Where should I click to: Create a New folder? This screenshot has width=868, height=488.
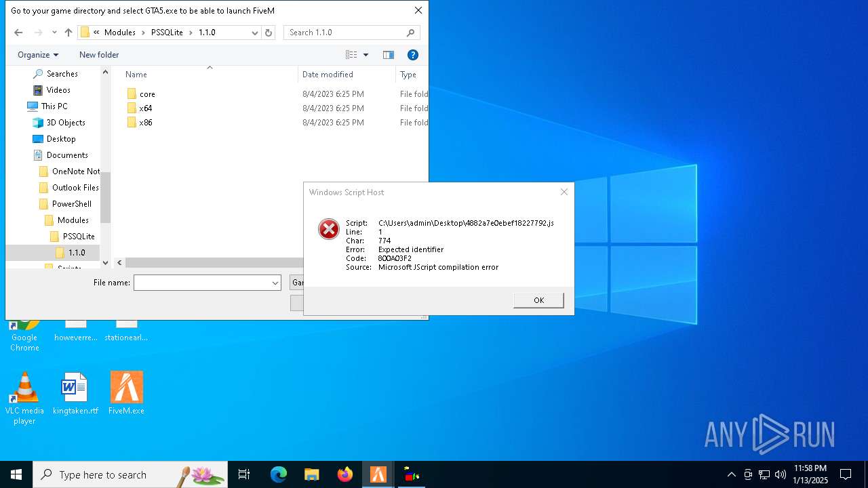click(99, 55)
